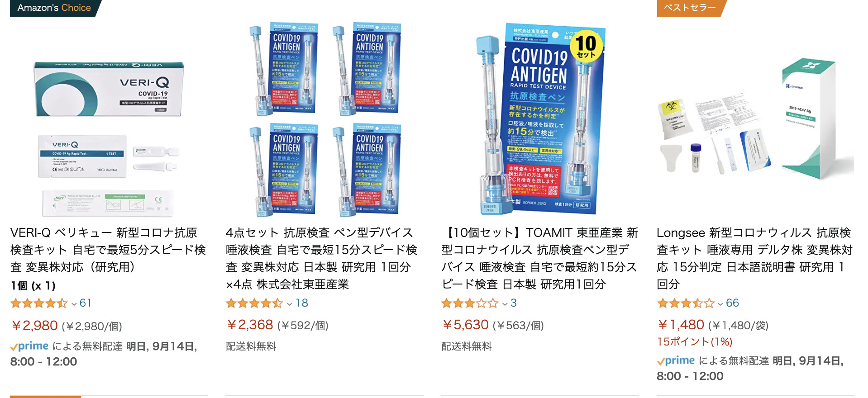
Task: Open the VERI-Q ベリキュー product title link
Action: [x=108, y=250]
